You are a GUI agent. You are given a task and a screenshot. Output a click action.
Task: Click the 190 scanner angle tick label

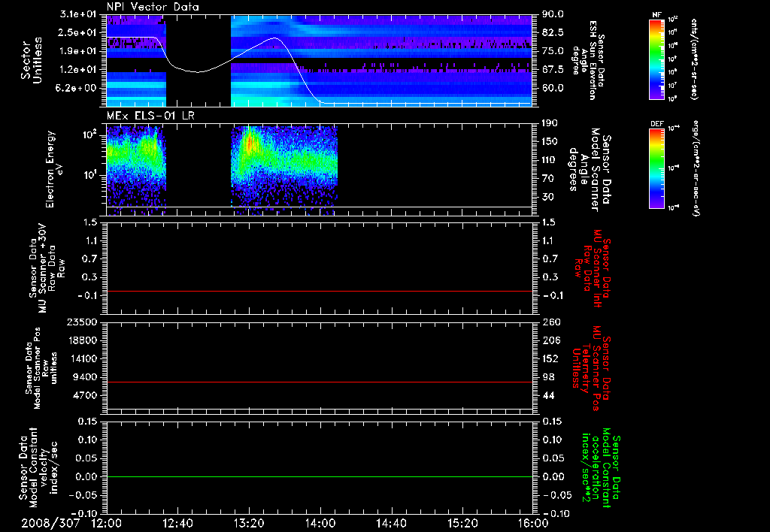coord(550,123)
